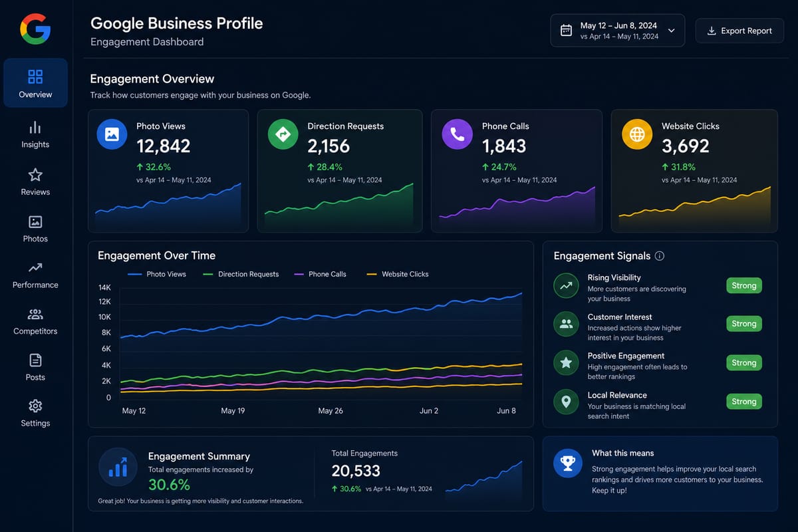798x532 pixels.
Task: Toggle Photo Views legend series
Action: (157, 274)
